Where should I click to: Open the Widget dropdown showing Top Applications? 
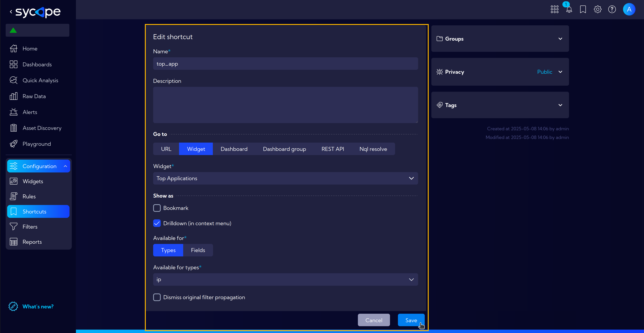click(286, 178)
